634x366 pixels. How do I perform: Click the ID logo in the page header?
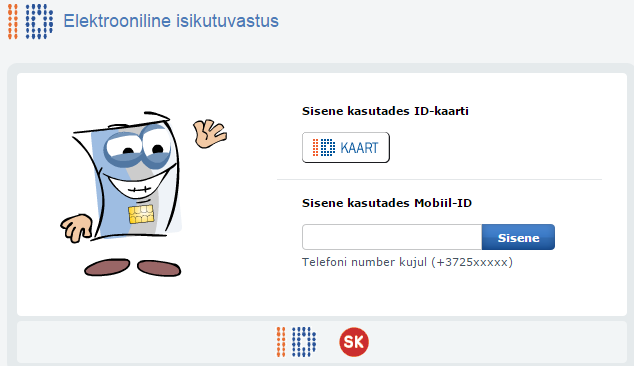coord(30,21)
